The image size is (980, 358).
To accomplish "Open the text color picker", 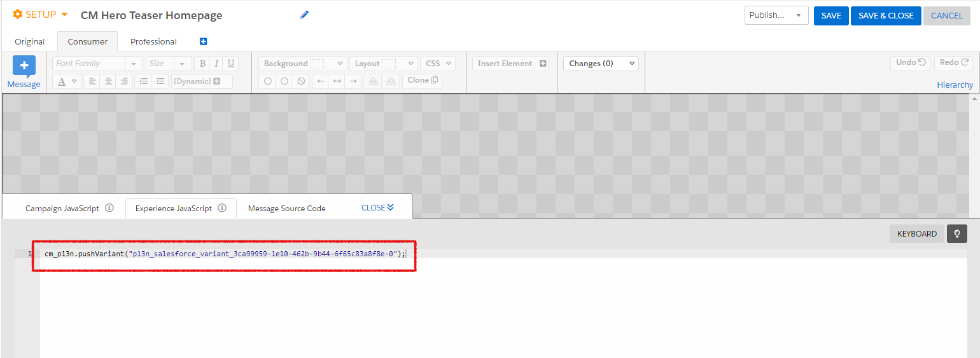I will [x=66, y=81].
